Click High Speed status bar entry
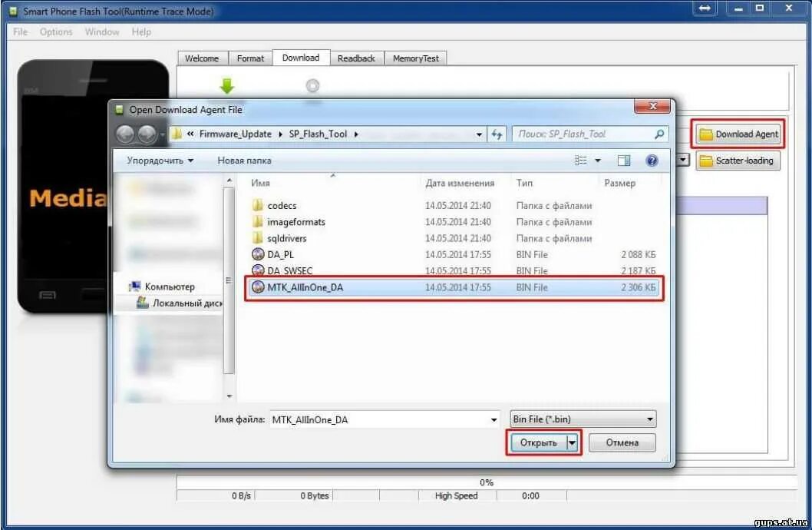This screenshot has width=812, height=530. point(456,495)
